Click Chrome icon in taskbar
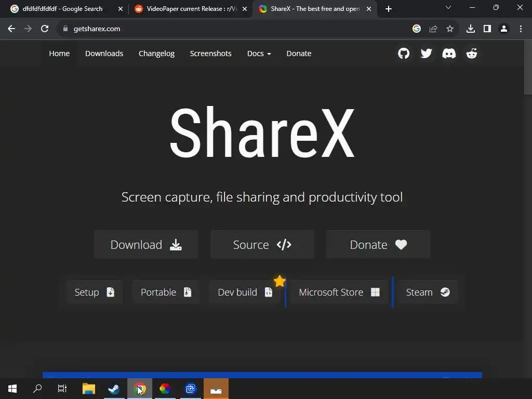Screen dimensions: 532x399 click(139, 389)
